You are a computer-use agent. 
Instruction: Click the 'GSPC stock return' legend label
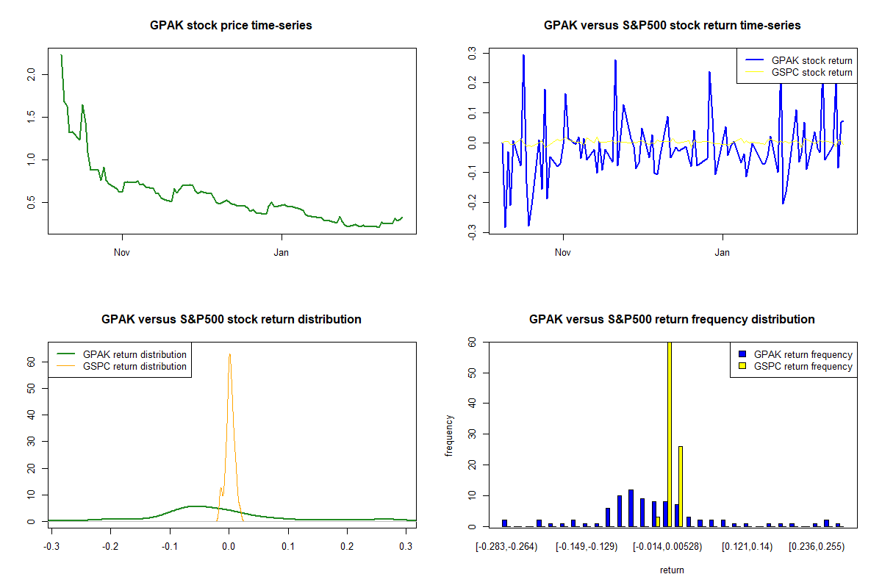pos(812,73)
